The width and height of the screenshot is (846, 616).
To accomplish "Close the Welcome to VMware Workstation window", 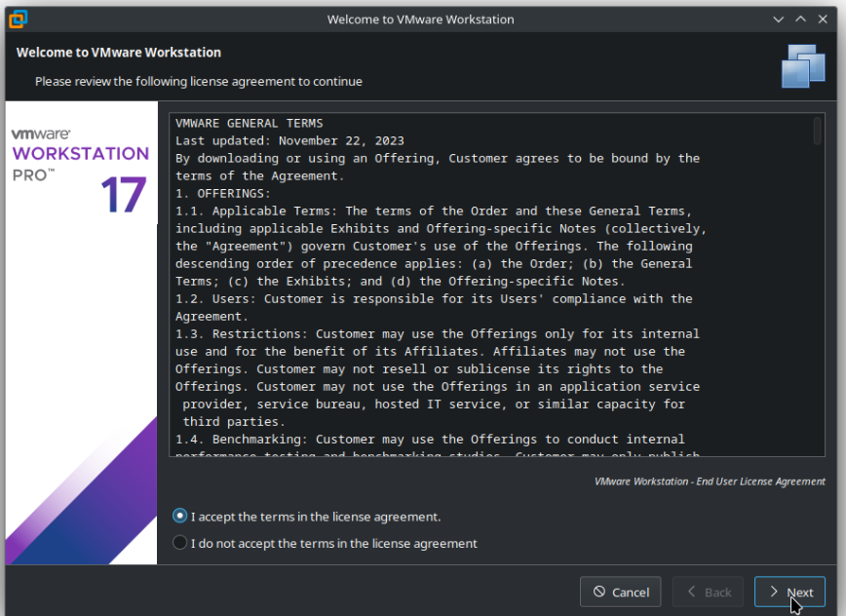I will pyautogui.click(x=825, y=19).
